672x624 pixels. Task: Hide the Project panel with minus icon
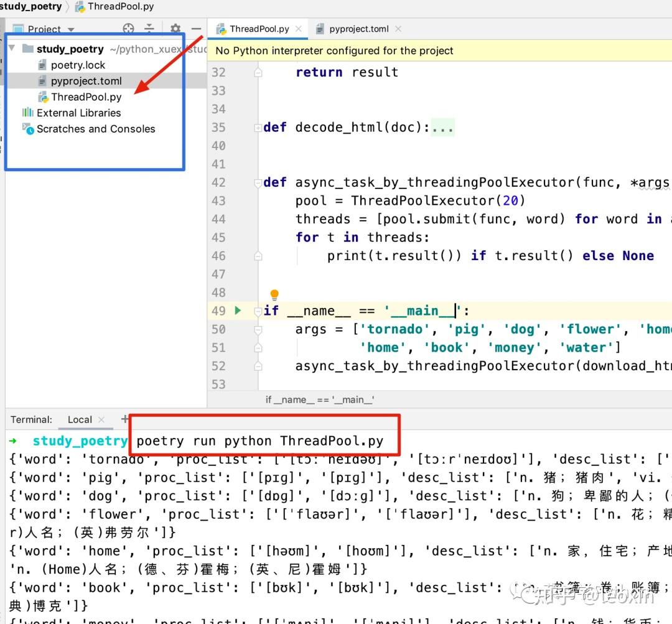point(196,28)
